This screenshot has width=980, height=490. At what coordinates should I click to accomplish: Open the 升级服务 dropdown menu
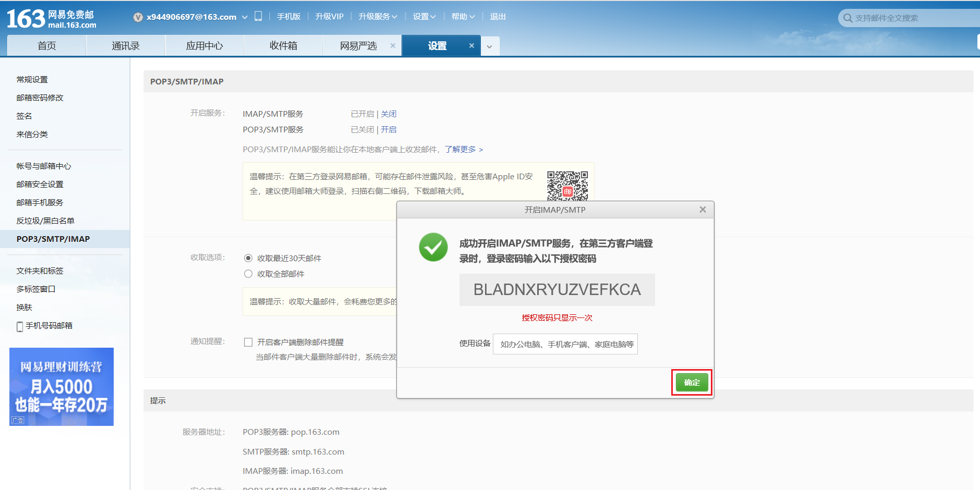pyautogui.click(x=378, y=17)
